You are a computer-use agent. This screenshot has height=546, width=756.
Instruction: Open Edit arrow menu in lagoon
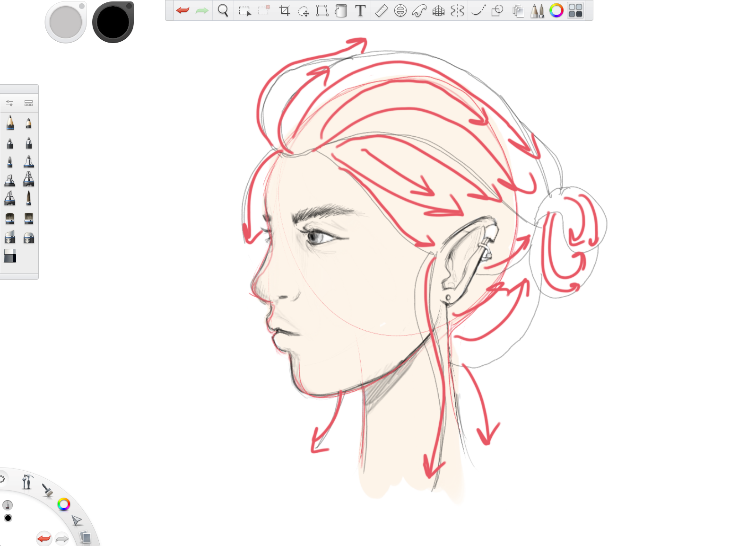click(76, 521)
